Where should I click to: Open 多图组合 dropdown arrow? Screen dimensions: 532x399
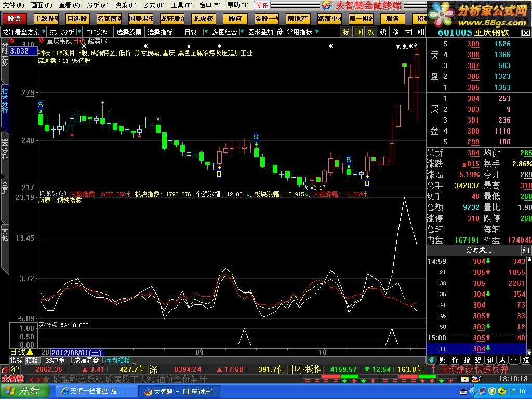pos(242,32)
